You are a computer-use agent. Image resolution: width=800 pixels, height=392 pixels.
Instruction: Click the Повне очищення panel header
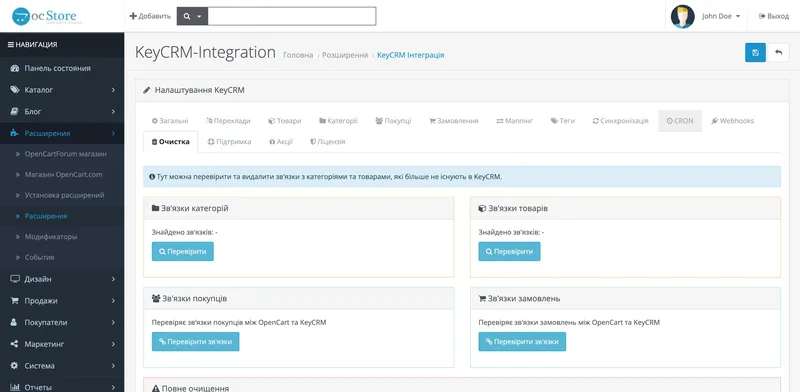[462, 385]
